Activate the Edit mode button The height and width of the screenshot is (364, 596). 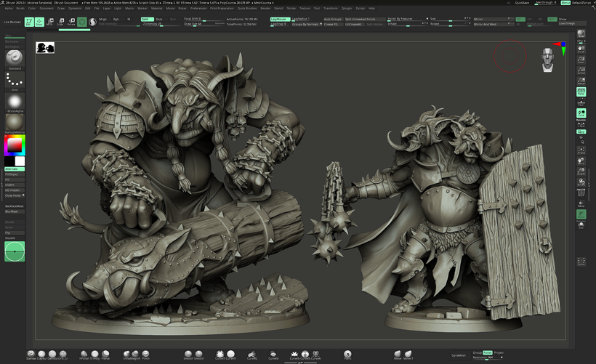click(x=29, y=22)
